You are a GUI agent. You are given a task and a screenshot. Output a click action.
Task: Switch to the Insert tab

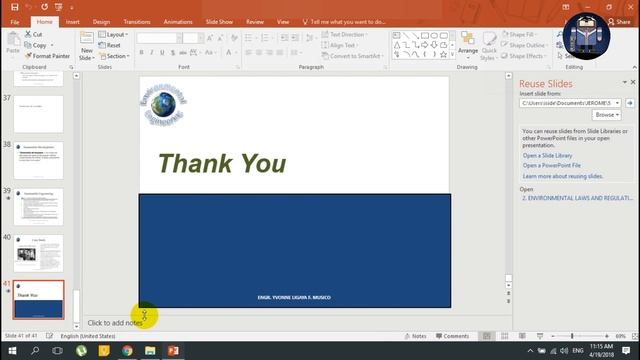coord(73,22)
